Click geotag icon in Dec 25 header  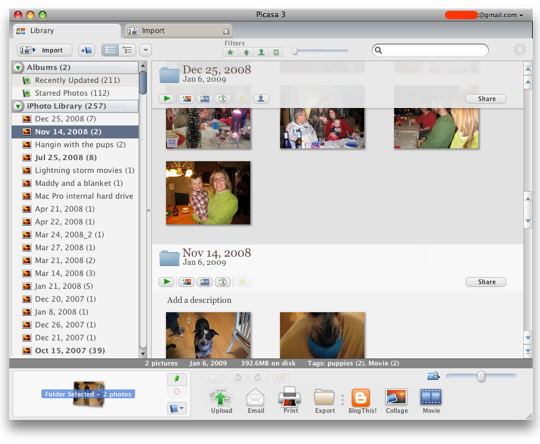click(x=223, y=99)
